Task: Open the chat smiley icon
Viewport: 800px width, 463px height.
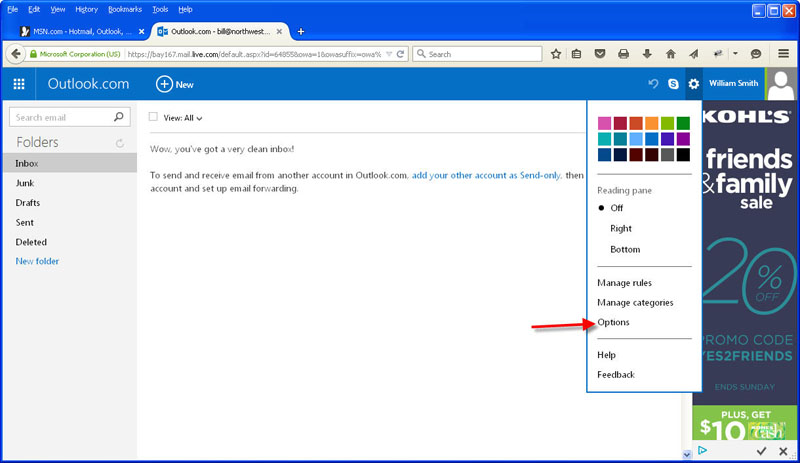Action: [756, 54]
